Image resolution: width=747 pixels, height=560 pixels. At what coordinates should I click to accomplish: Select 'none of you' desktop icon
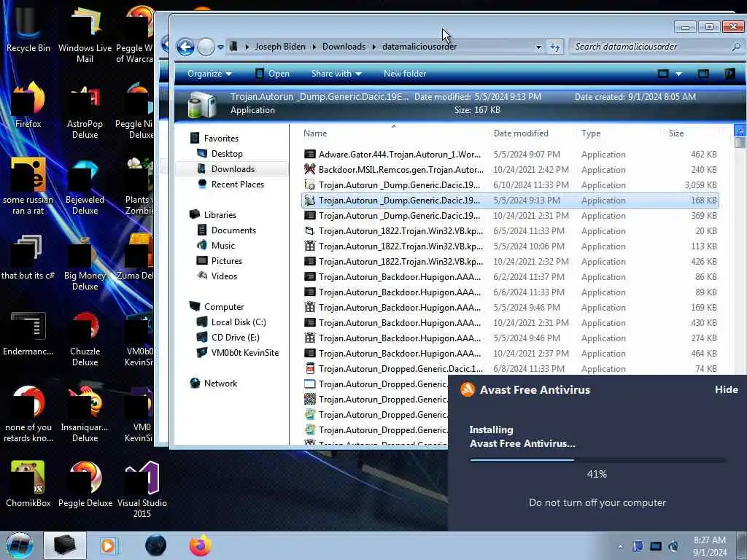coord(28,414)
